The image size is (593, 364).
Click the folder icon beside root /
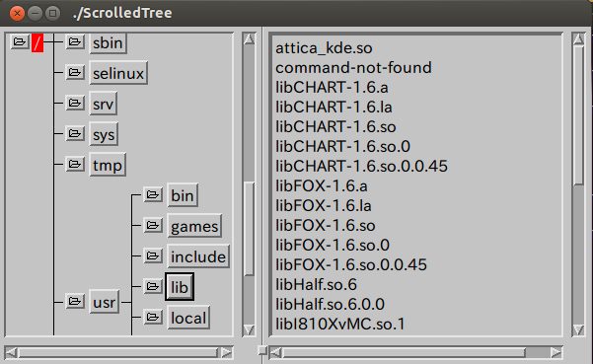tap(20, 41)
